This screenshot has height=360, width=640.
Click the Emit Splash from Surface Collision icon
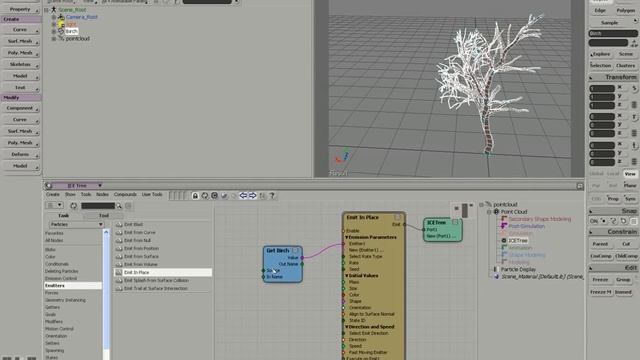[x=119, y=280]
